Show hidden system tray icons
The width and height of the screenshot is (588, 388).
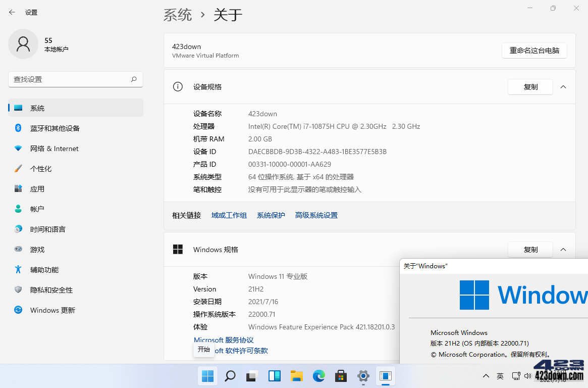[x=486, y=376]
